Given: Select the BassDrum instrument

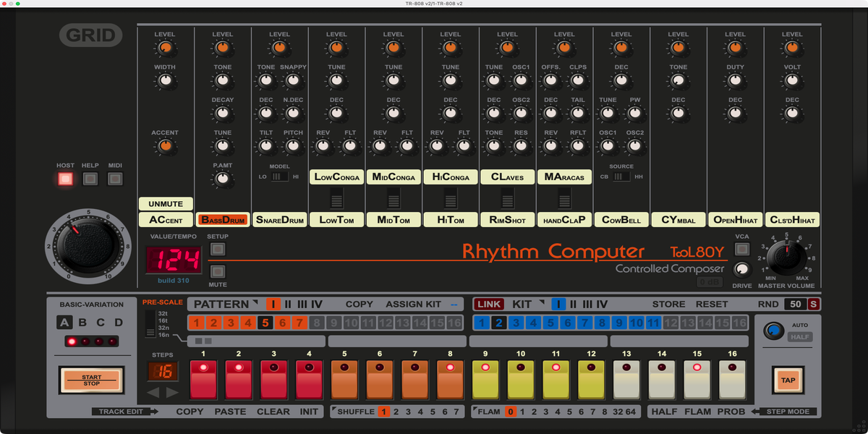Looking at the screenshot, I should (223, 220).
